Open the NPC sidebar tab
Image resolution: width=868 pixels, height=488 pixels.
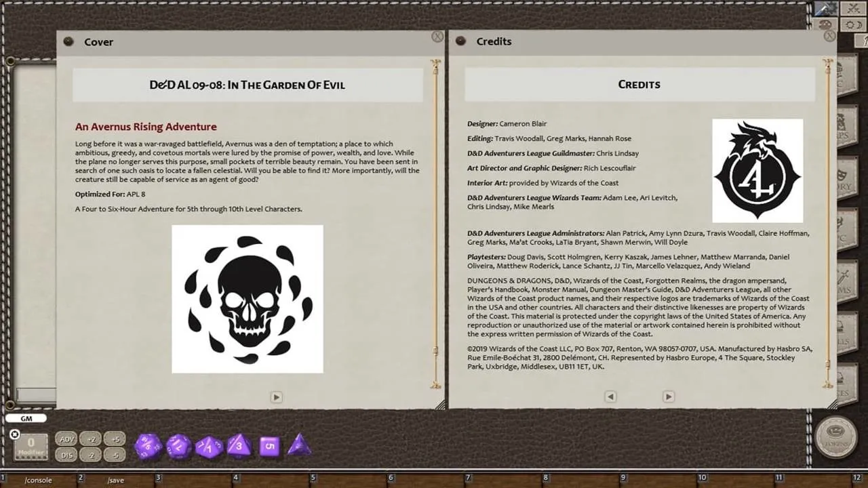coord(848,230)
